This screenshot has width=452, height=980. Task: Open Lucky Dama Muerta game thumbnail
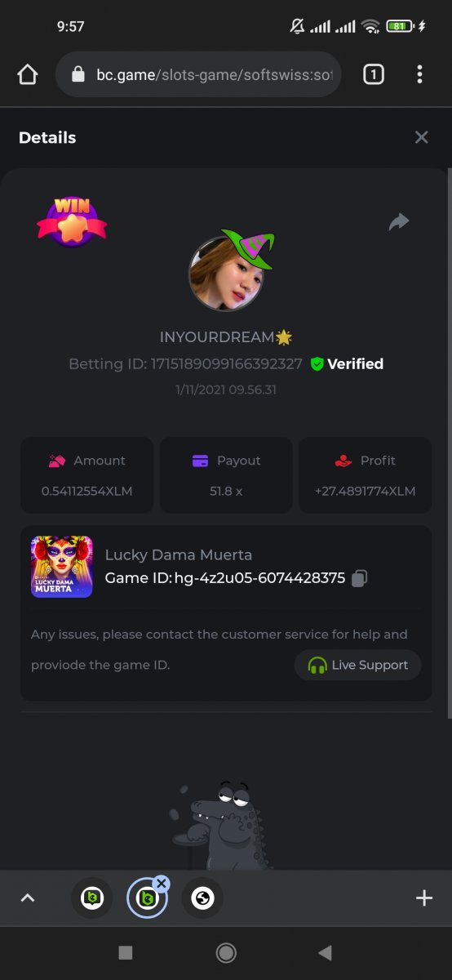62,567
